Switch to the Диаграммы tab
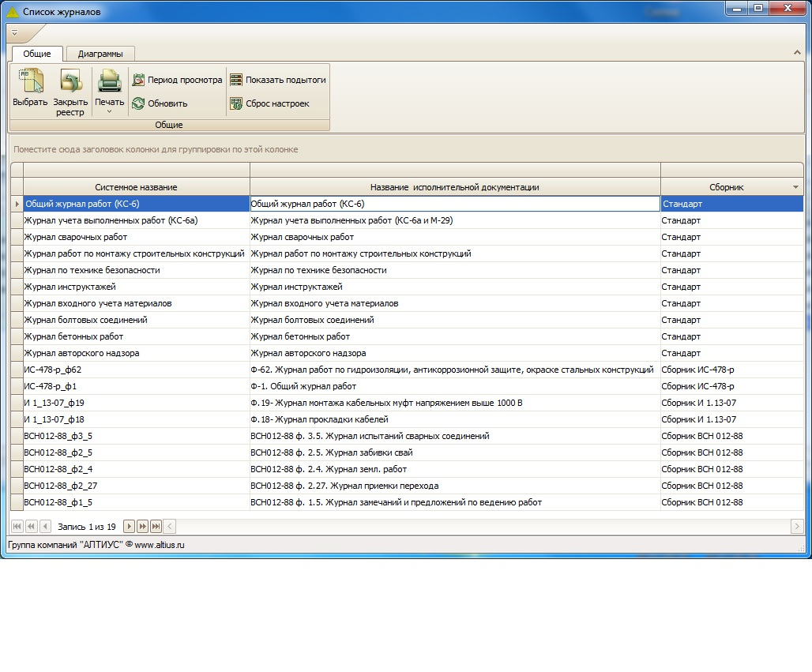Screen dimensions: 812x672 click(x=100, y=54)
